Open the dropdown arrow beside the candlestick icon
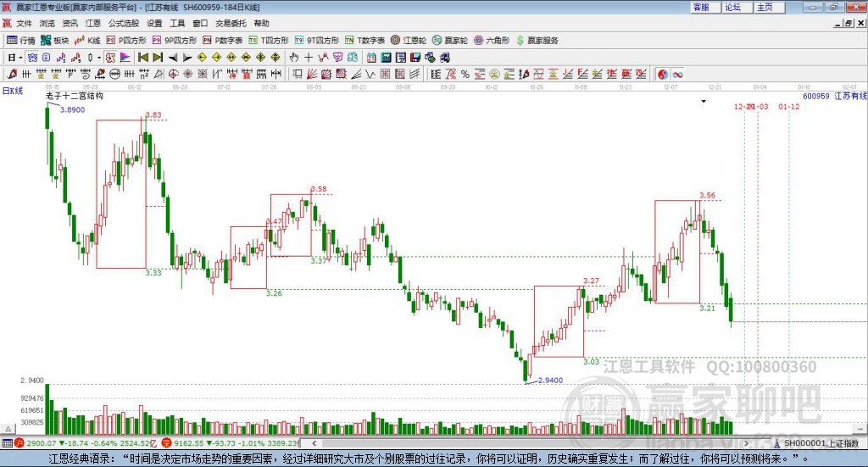The width and height of the screenshot is (868, 467). coord(99,58)
